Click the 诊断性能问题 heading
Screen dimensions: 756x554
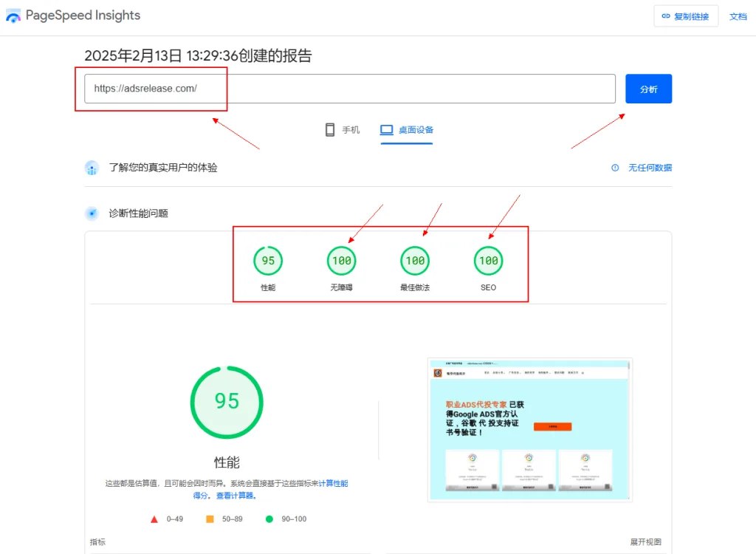(138, 213)
